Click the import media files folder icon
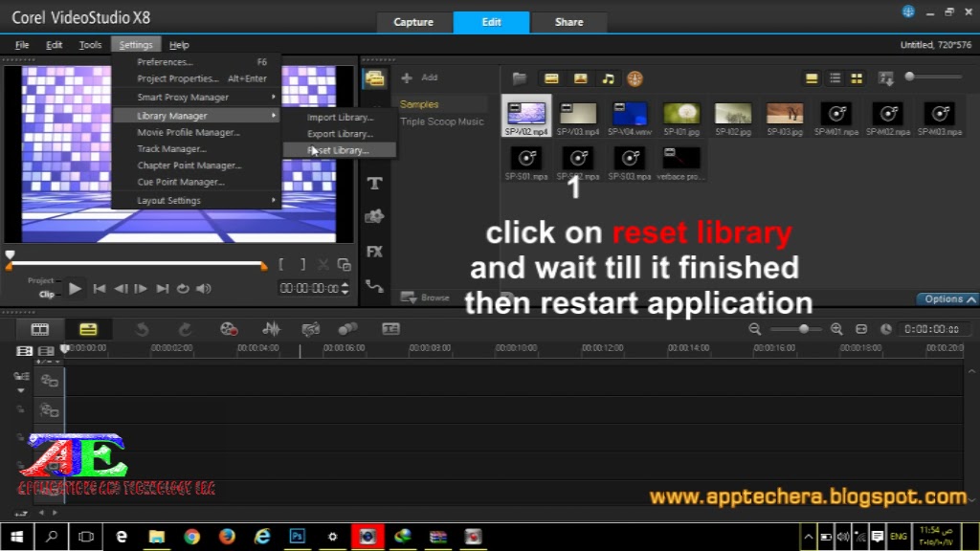The image size is (980, 551). tap(520, 78)
